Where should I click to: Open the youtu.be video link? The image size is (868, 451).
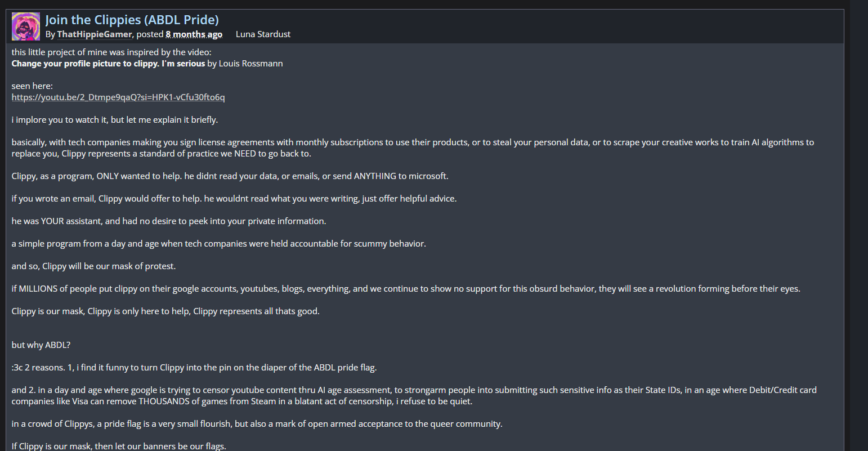[118, 97]
